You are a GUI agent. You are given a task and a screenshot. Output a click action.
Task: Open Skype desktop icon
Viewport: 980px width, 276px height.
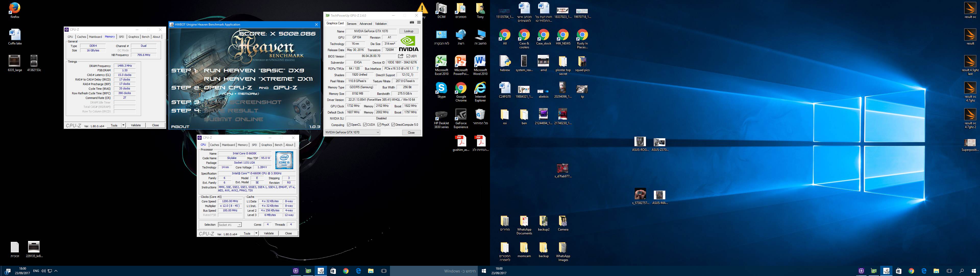[441, 90]
